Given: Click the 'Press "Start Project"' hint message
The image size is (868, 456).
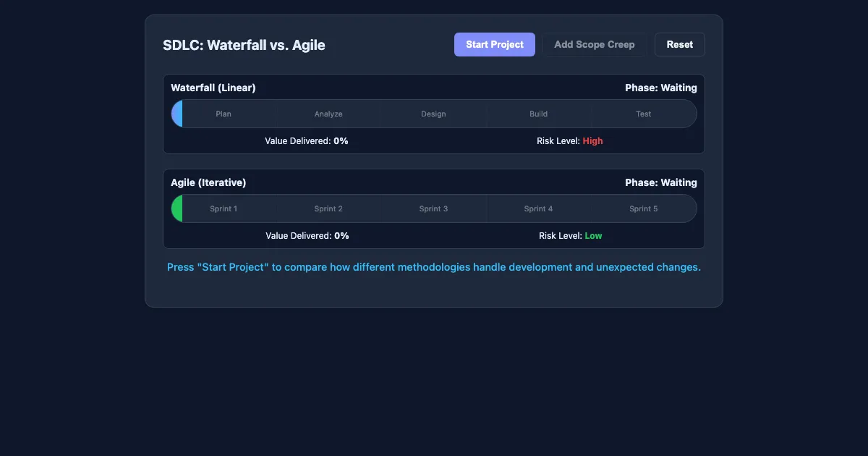Looking at the screenshot, I should point(434,267).
